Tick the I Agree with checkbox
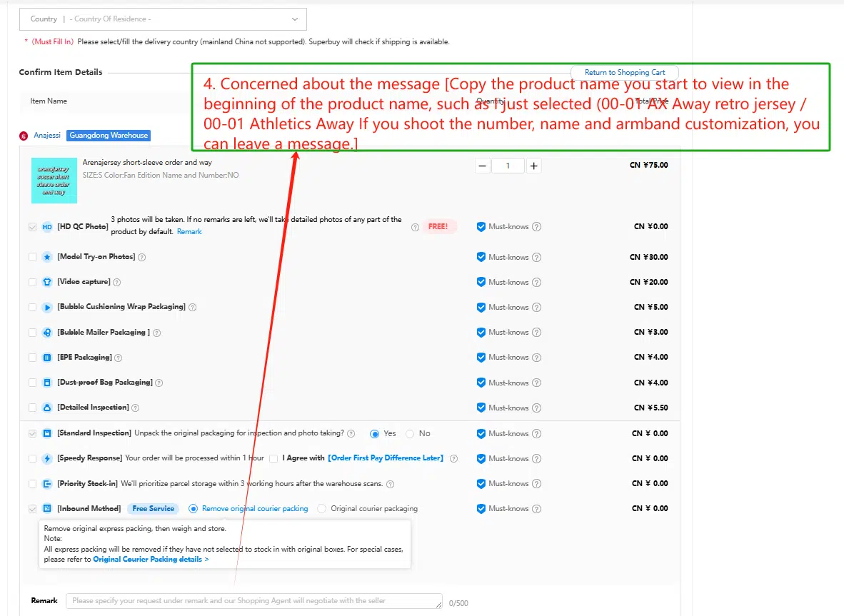The height and width of the screenshot is (616, 844). pyautogui.click(x=273, y=458)
